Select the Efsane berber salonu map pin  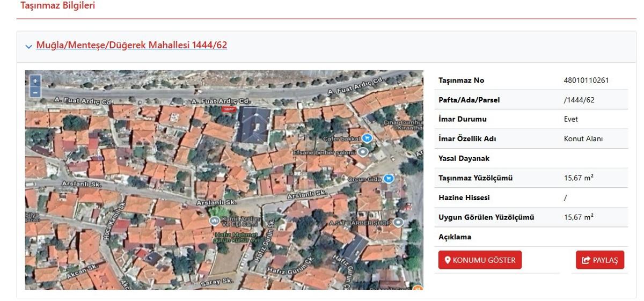[x=363, y=152]
